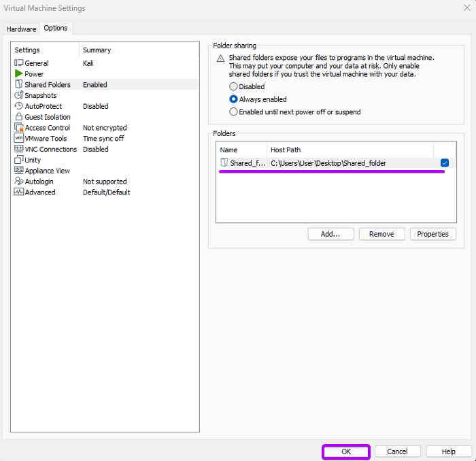The width and height of the screenshot is (476, 461).
Task: Click 'Enabled' summary for Shared Folders
Action: (x=95, y=85)
